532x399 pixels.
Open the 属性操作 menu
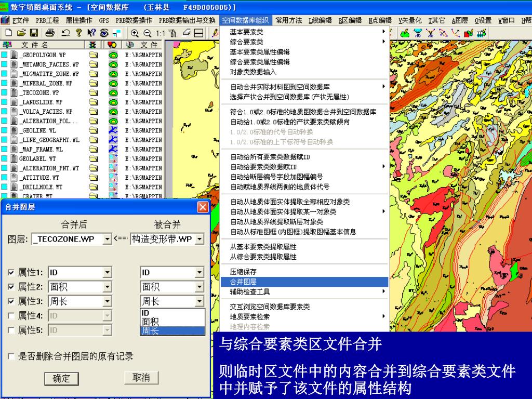[x=79, y=20]
